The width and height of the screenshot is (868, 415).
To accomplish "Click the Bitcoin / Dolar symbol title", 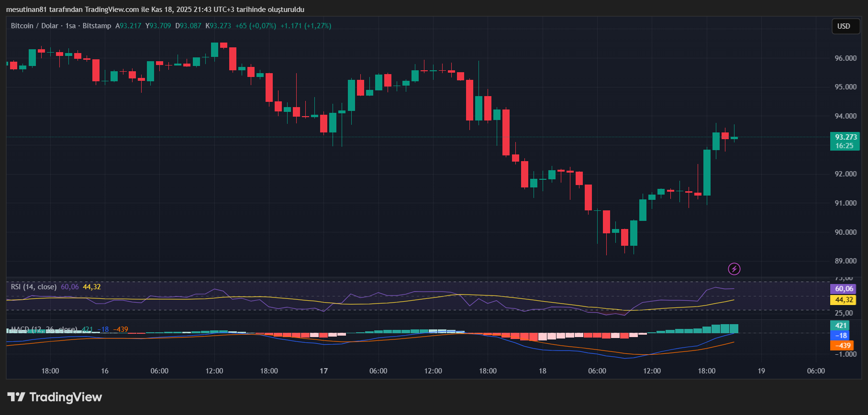I will tap(34, 26).
